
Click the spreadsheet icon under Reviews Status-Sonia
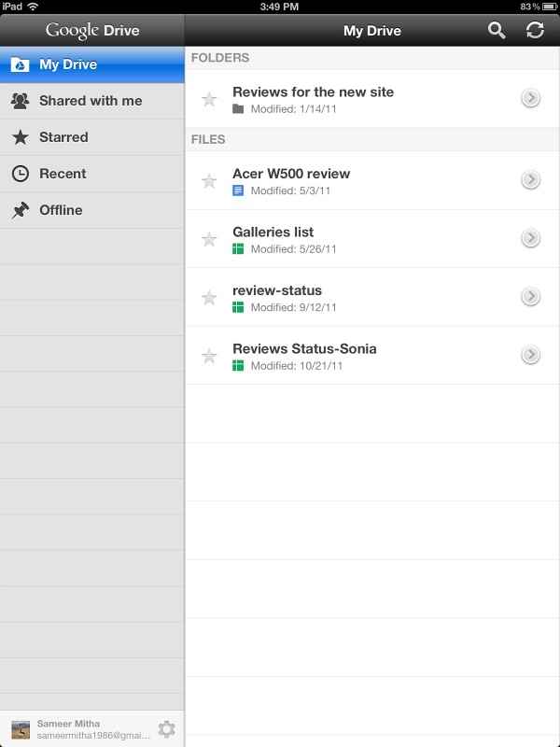click(x=238, y=365)
